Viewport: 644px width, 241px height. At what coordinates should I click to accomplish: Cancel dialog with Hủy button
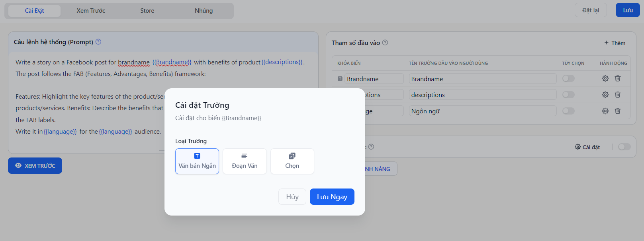pyautogui.click(x=292, y=197)
